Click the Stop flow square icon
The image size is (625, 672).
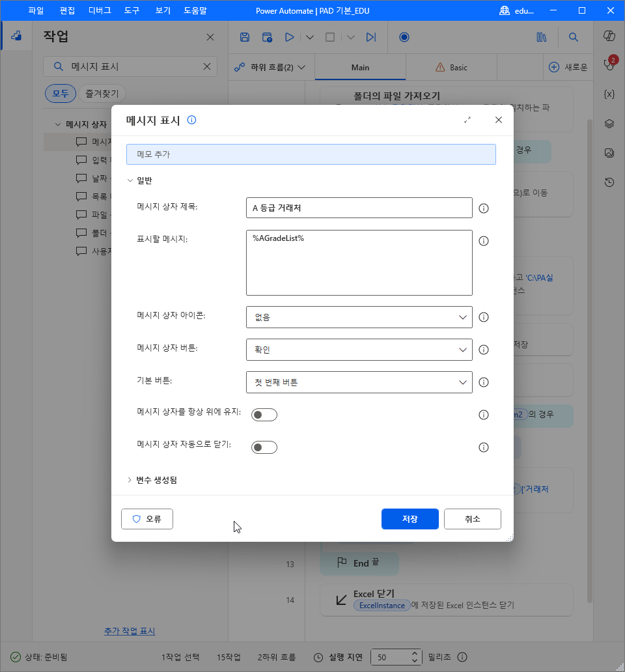pos(330,37)
